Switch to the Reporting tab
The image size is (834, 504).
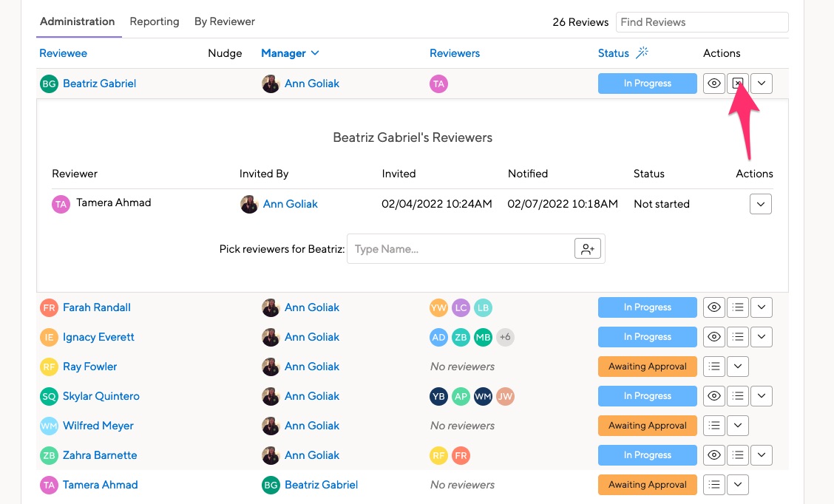coord(155,21)
